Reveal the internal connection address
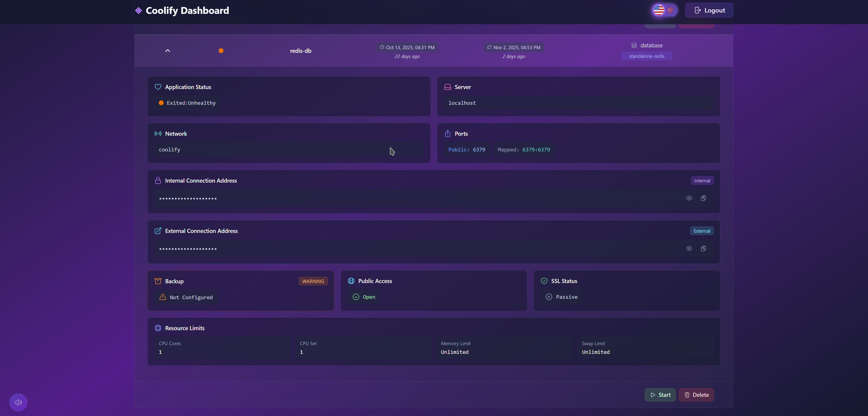 pos(689,198)
